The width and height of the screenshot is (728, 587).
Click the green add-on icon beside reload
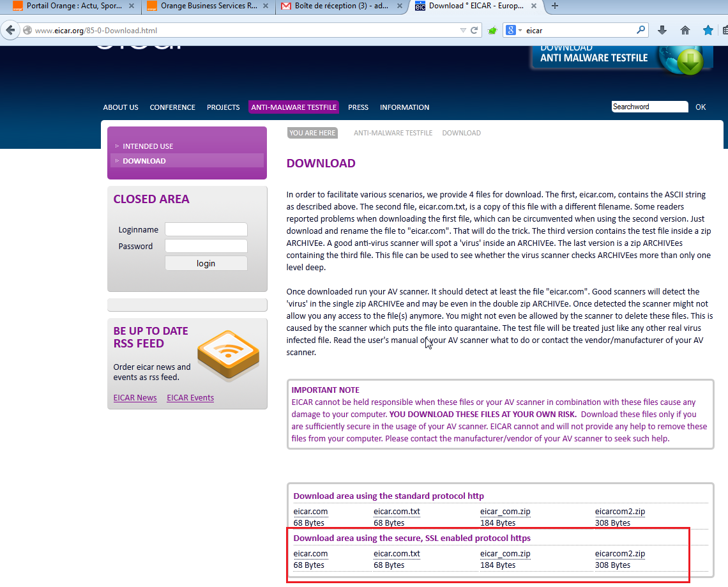(x=492, y=30)
